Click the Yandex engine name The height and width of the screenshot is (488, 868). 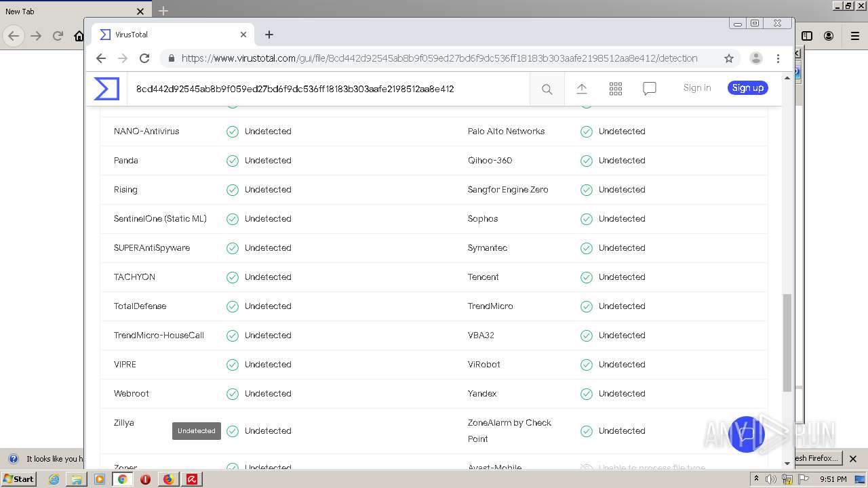[x=482, y=394]
